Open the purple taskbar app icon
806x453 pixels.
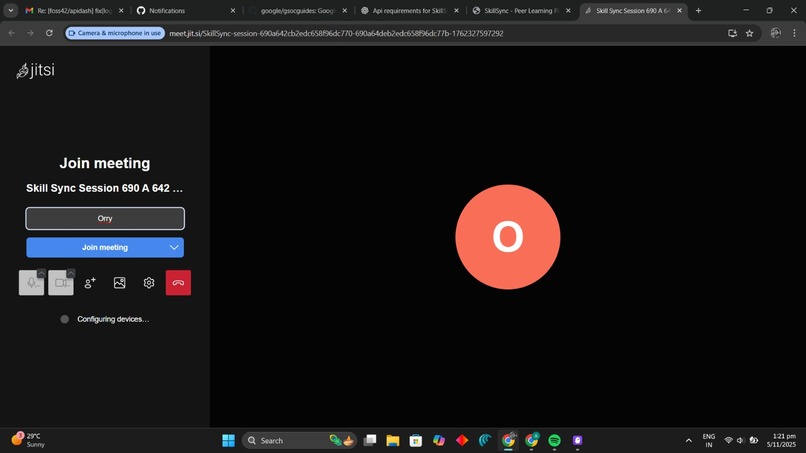[x=578, y=441]
